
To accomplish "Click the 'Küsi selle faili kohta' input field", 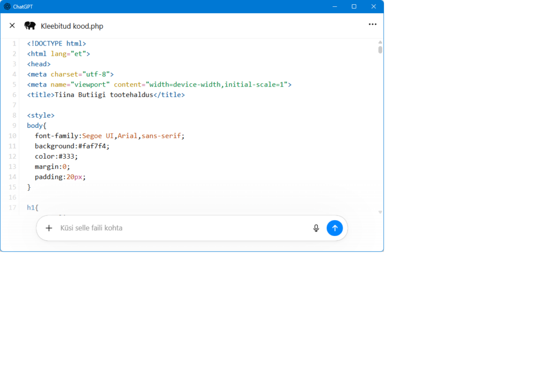I will tap(183, 228).
